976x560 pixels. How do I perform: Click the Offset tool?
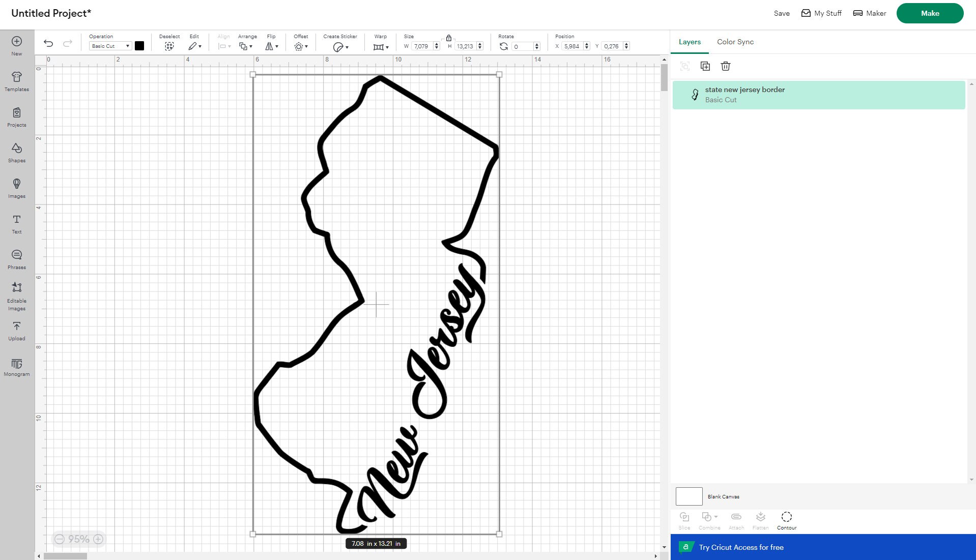click(x=301, y=46)
